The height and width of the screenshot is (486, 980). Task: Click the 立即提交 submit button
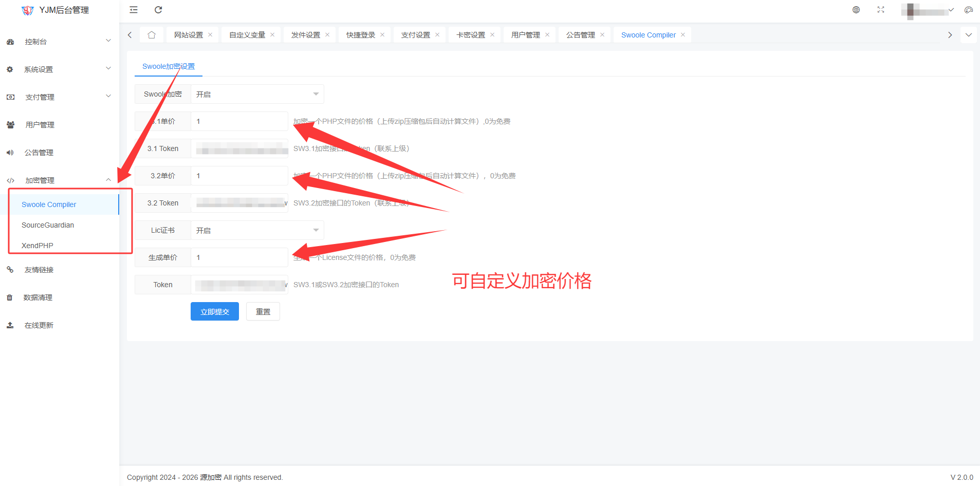tap(214, 312)
